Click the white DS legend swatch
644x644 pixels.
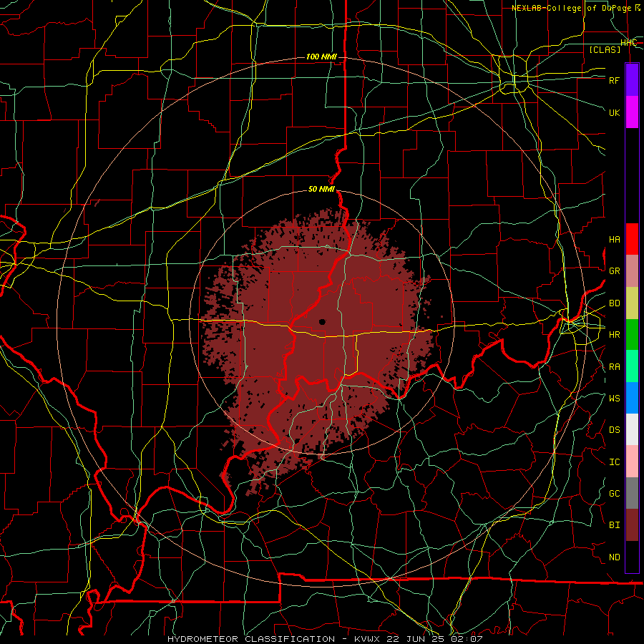tap(632, 430)
